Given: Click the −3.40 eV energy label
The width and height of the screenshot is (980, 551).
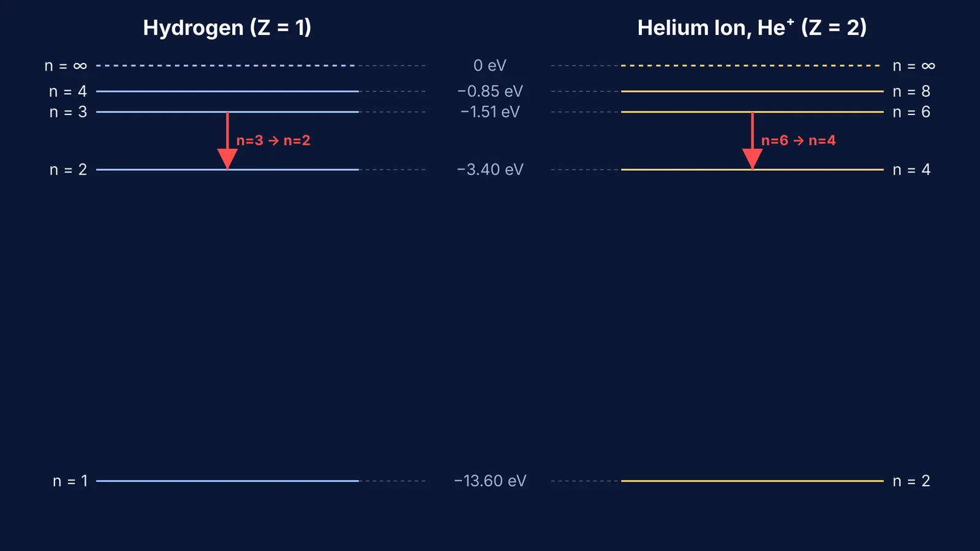Looking at the screenshot, I should click(490, 170).
